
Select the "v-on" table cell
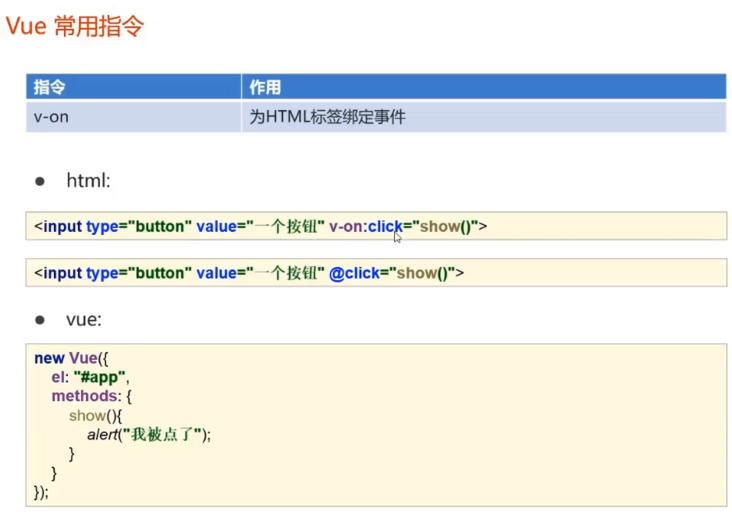pos(51,117)
